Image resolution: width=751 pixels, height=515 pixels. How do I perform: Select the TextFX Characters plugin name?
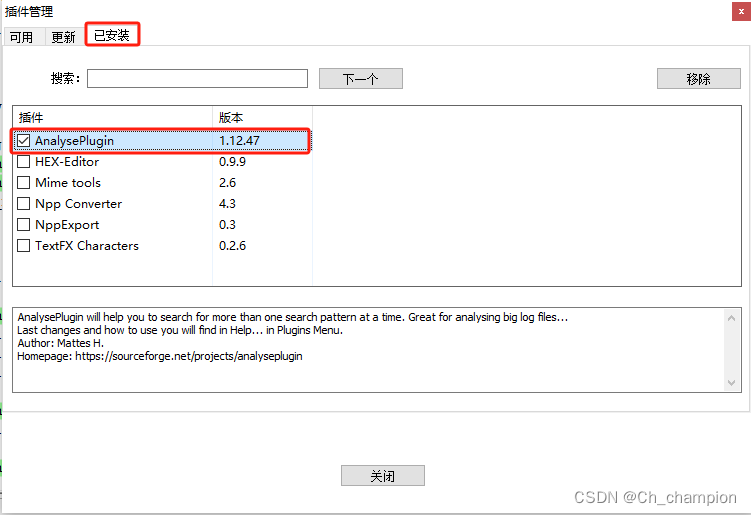coord(87,246)
